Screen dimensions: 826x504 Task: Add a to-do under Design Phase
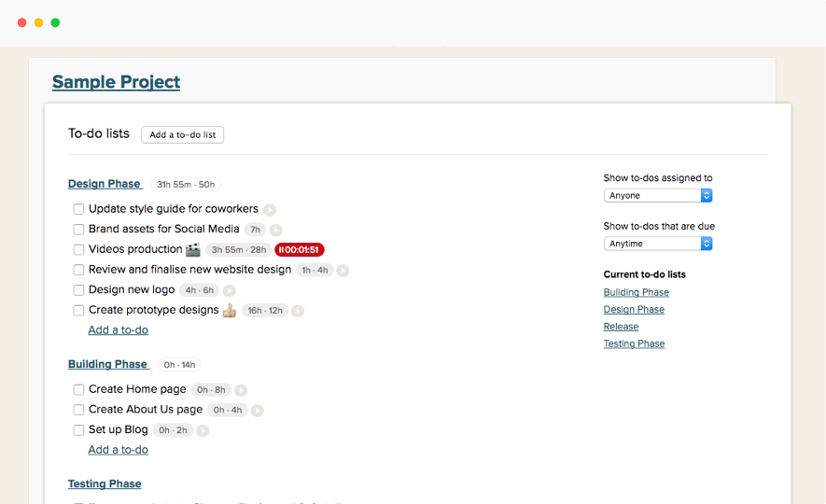click(118, 329)
